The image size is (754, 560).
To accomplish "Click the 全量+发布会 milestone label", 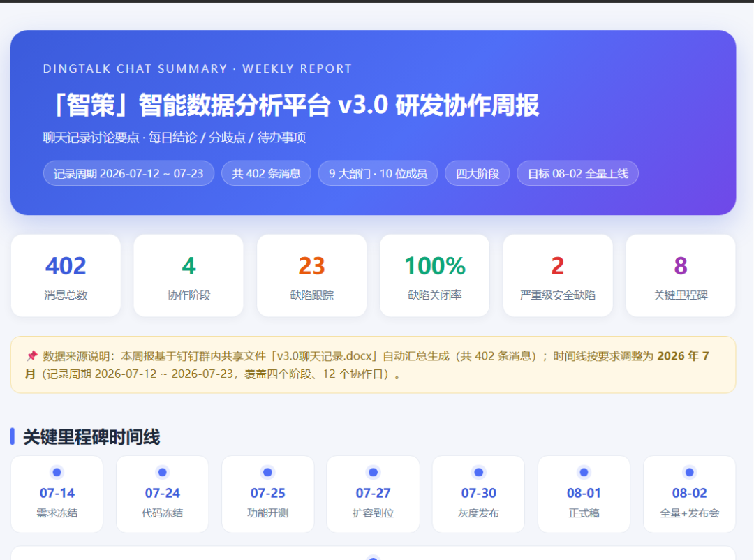I will click(690, 513).
